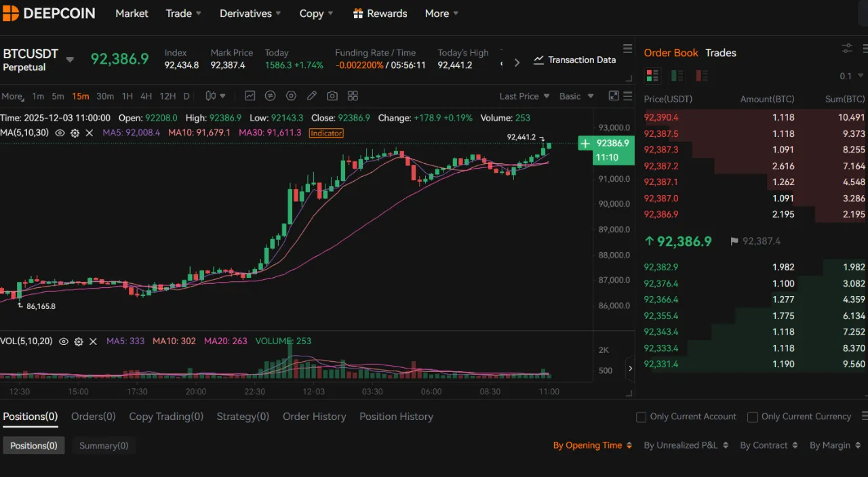The image size is (868, 477).
Task: Select the pencil drawing tool
Action: pos(312,96)
